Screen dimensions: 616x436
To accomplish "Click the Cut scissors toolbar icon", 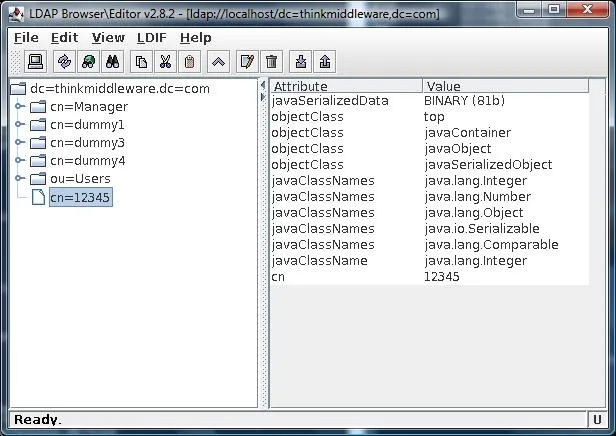I will coord(165,62).
